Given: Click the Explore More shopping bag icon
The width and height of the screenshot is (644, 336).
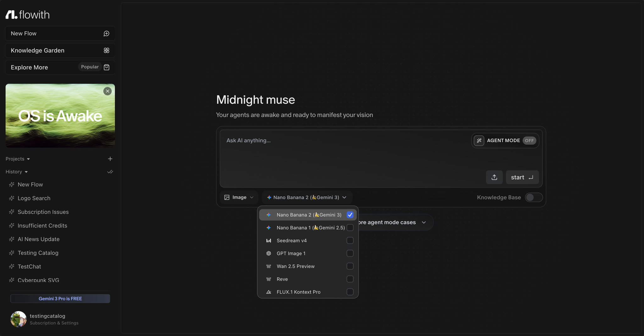Looking at the screenshot, I should (x=107, y=67).
